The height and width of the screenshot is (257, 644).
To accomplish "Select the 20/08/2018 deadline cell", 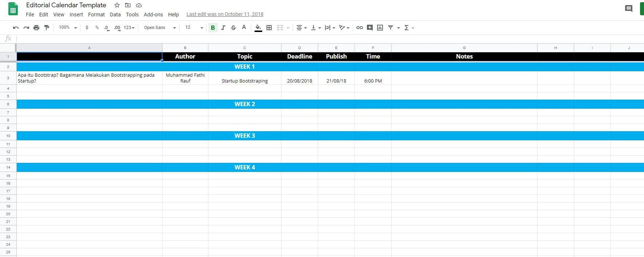I will coord(300,78).
